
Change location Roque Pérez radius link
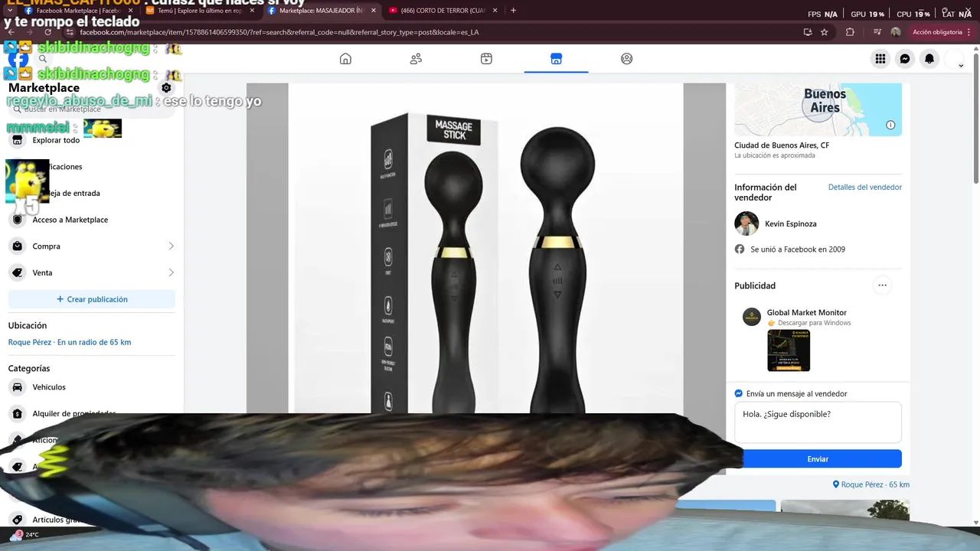click(x=70, y=342)
